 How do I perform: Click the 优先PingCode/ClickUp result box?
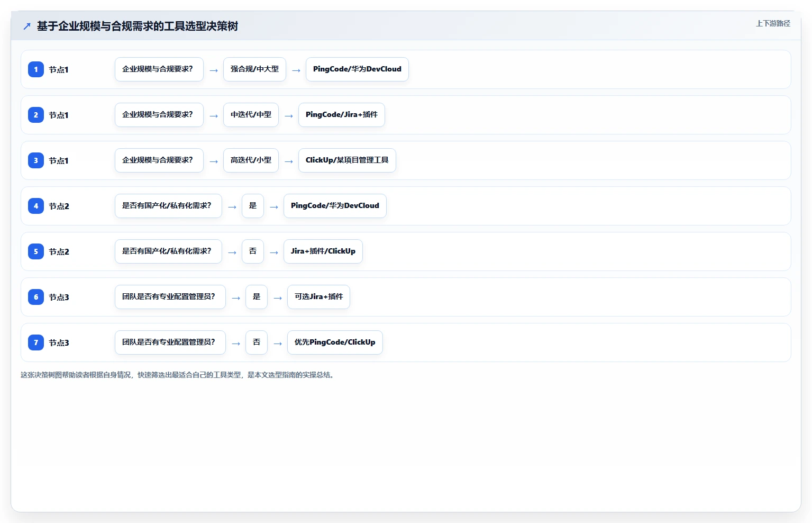coord(335,342)
